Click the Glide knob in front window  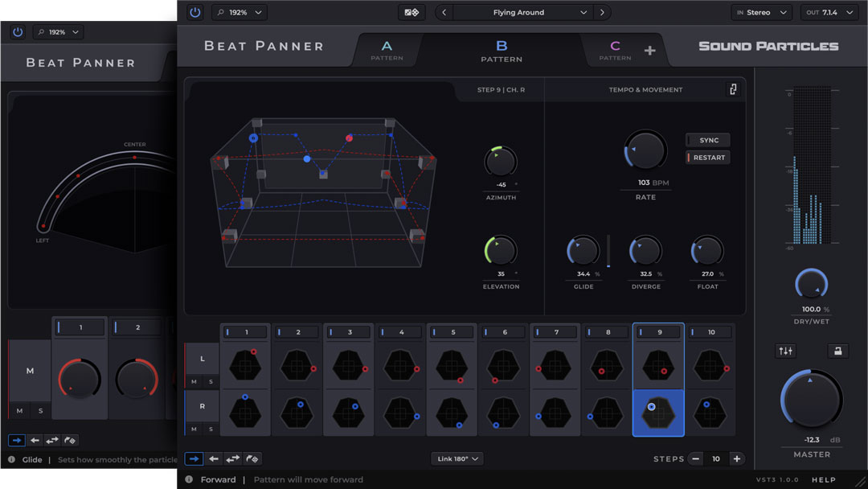[x=583, y=251]
